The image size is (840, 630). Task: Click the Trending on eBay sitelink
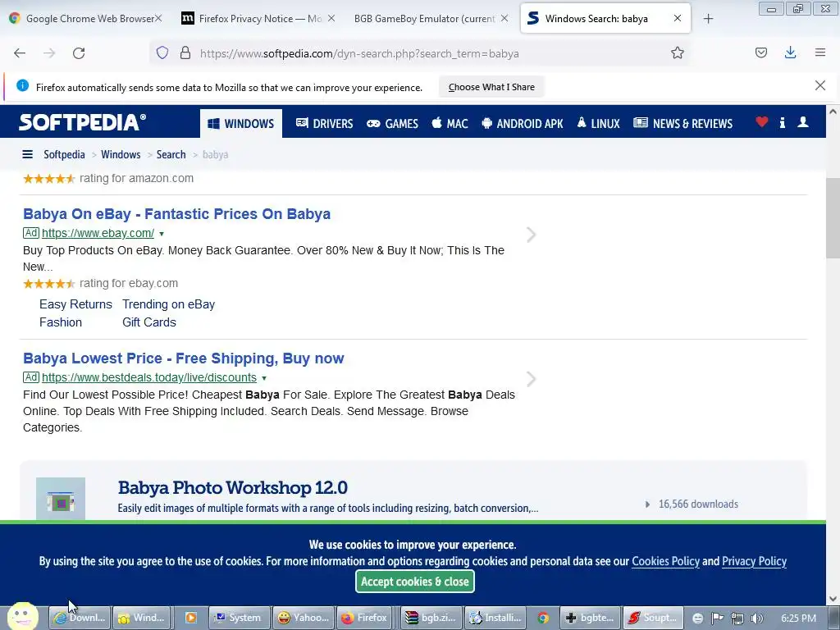[x=168, y=304]
